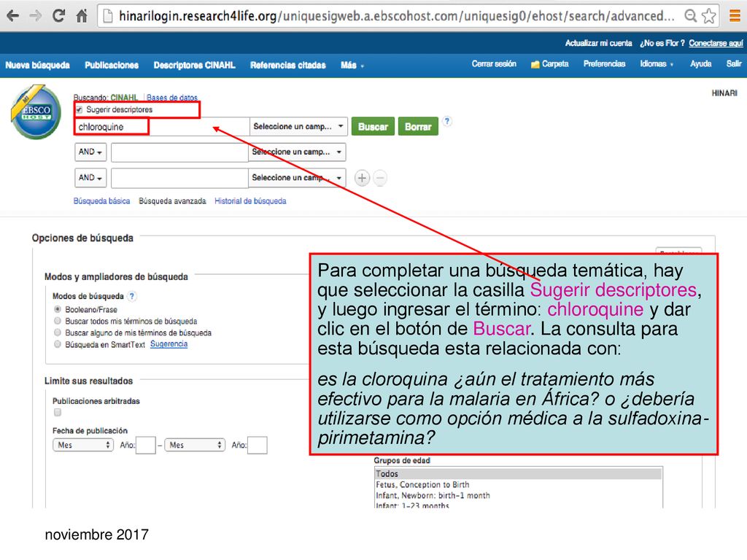Screen dimensions: 747x560
Task: Click Actualizar mi cuenta link
Action: point(598,43)
